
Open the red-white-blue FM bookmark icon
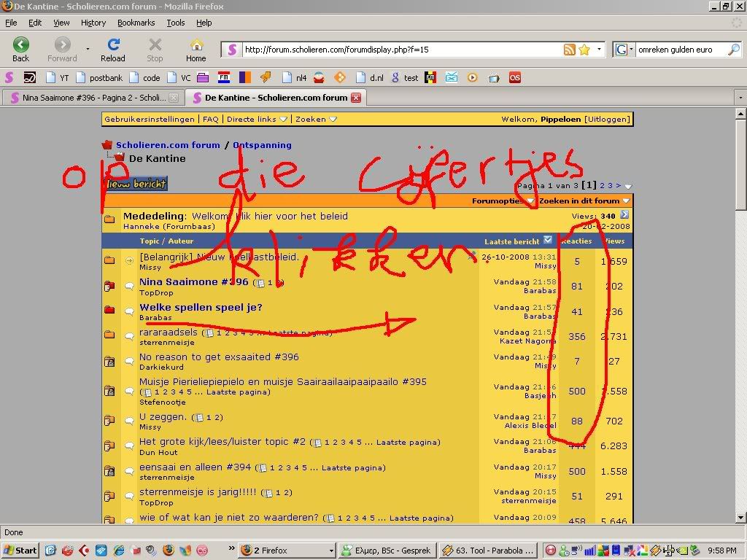[224, 77]
